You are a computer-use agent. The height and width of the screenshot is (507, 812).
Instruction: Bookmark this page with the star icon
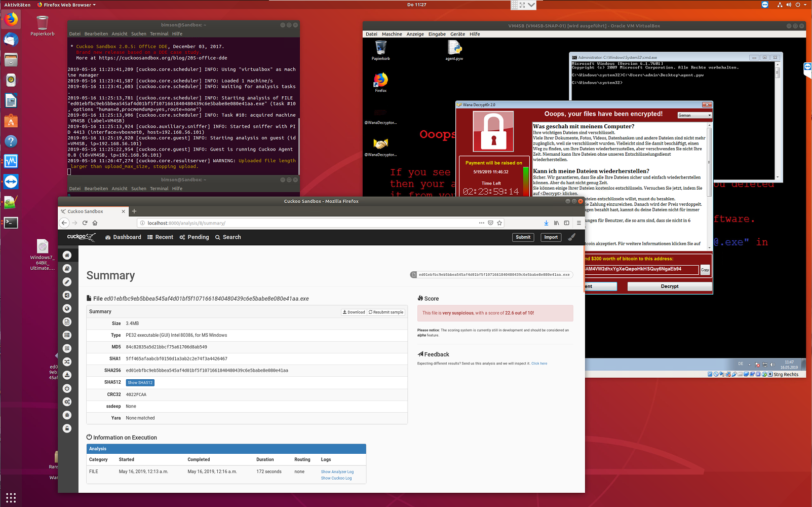pyautogui.click(x=499, y=223)
